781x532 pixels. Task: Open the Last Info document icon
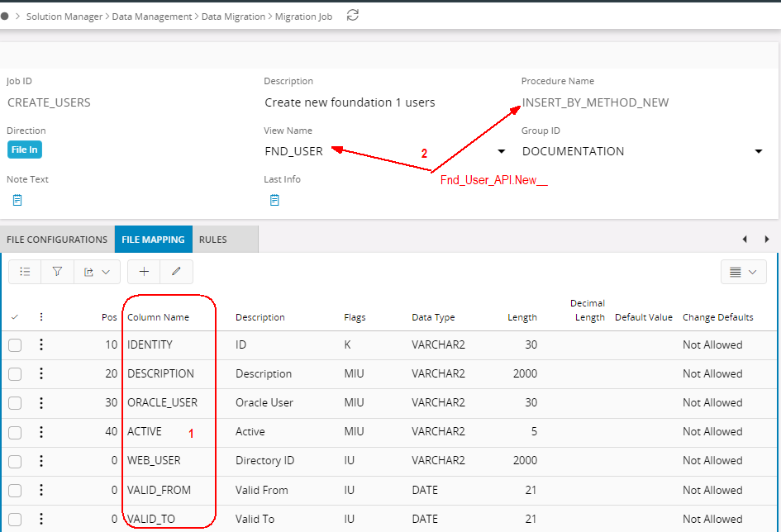coord(274,200)
